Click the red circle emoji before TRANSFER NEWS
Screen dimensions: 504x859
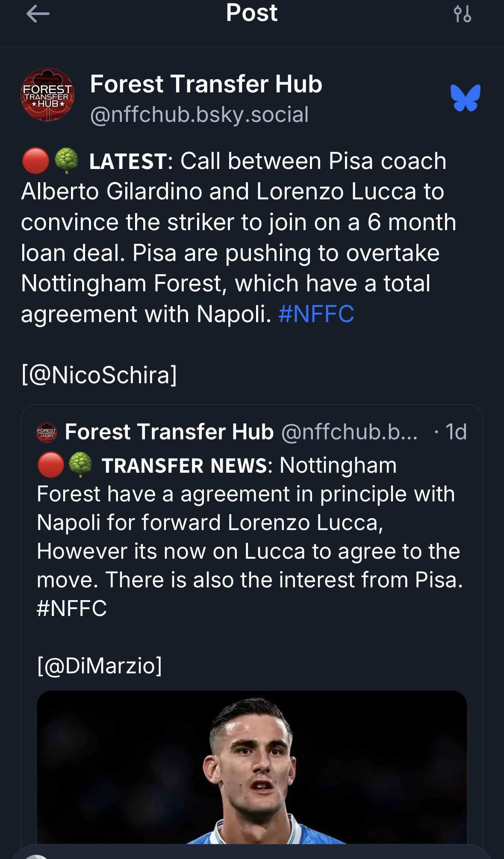50,465
